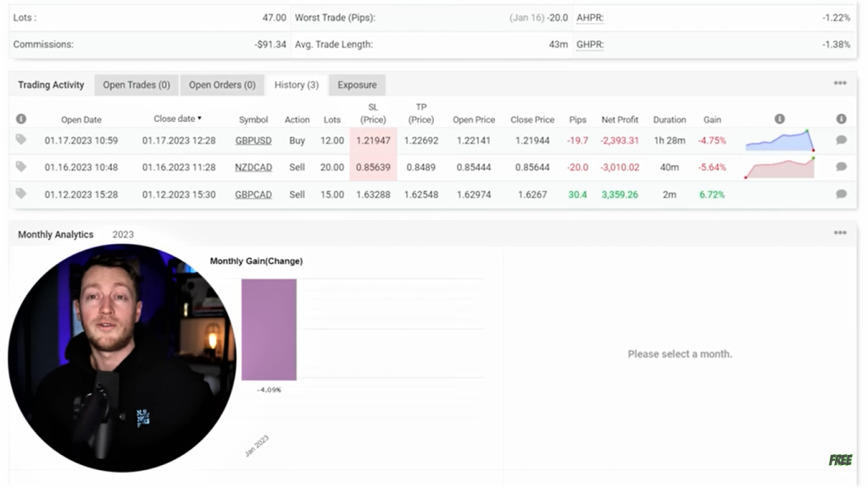Click the info icon above the comment column
Image resolution: width=868 pixels, height=488 pixels.
click(x=841, y=119)
